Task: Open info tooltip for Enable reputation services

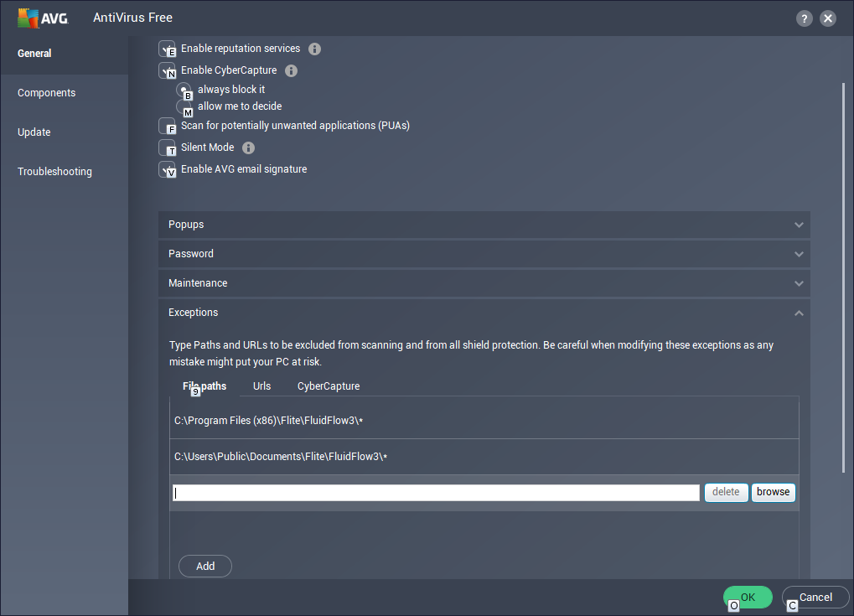Action: click(x=314, y=49)
